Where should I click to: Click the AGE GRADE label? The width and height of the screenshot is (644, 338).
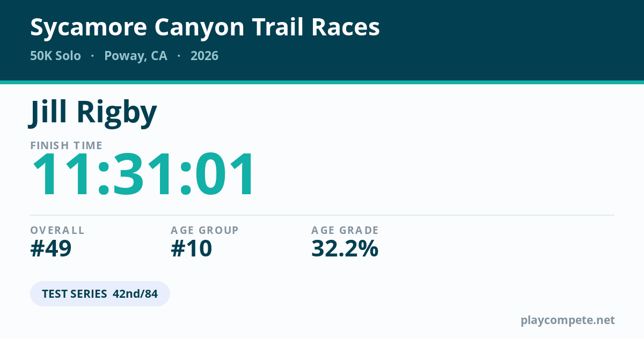point(345,230)
